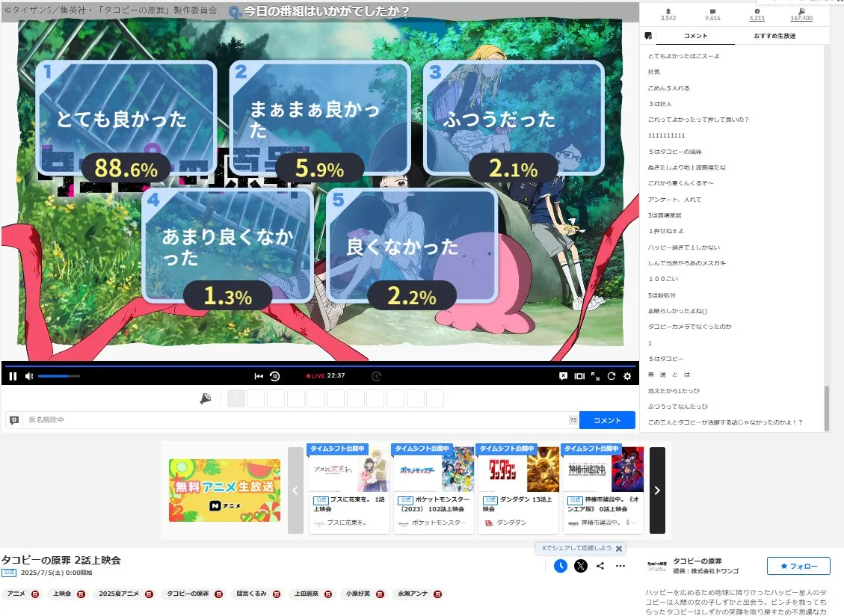The image size is (844, 616).
Task: Vote option 2 まぁまぁ良かった
Action: (x=320, y=117)
